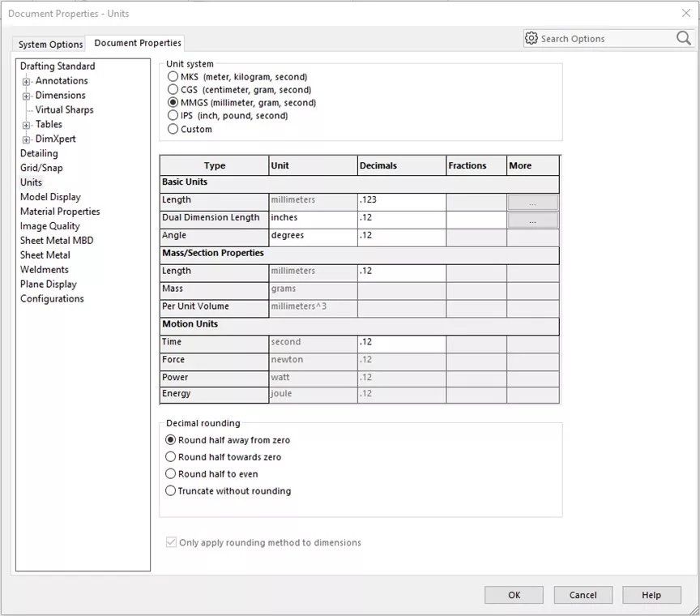This screenshot has height=616, width=700.
Task: Expand the Dimensions tree node
Action: (25, 95)
